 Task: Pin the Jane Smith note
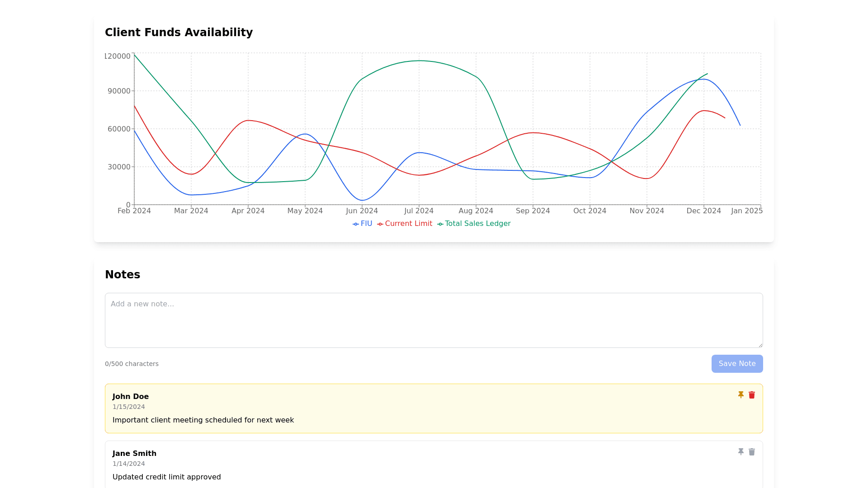741,452
